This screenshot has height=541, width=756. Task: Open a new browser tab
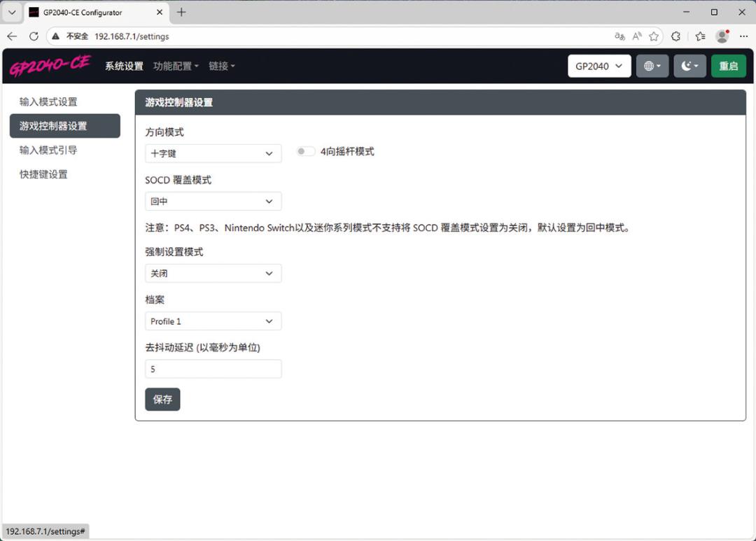click(181, 13)
